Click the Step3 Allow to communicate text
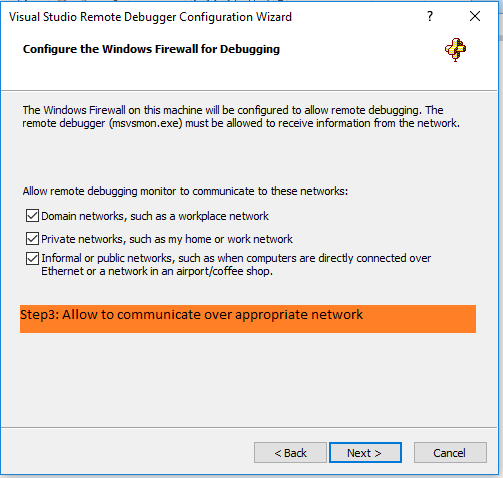This screenshot has height=478, width=503. [191, 315]
